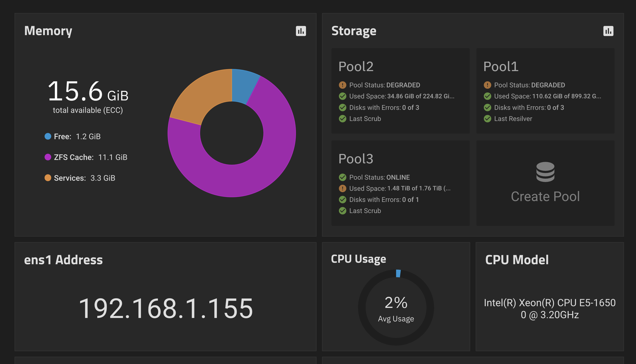This screenshot has height=364, width=636.
Task: Click Pool1 disks with errors check icon
Action: pos(487,108)
